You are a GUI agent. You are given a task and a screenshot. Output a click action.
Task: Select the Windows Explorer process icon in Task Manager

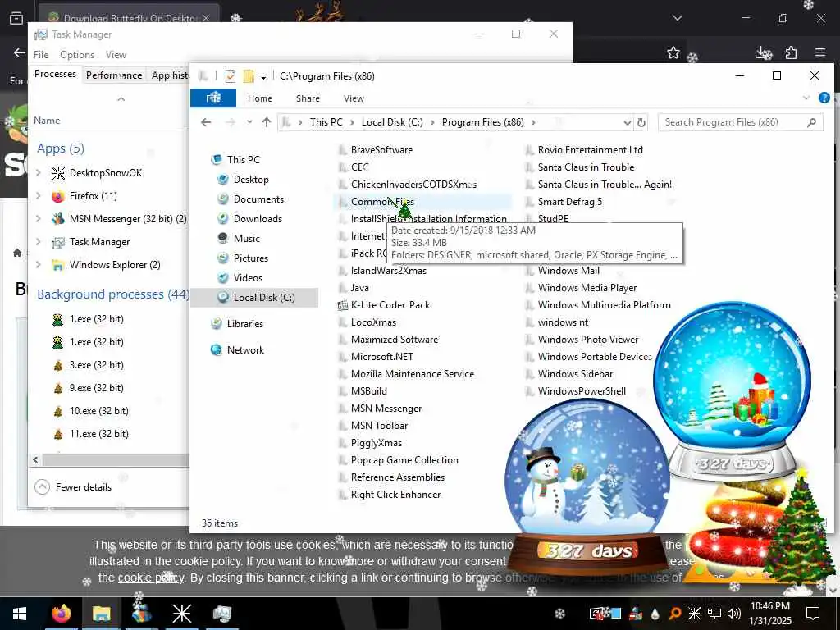tap(58, 265)
